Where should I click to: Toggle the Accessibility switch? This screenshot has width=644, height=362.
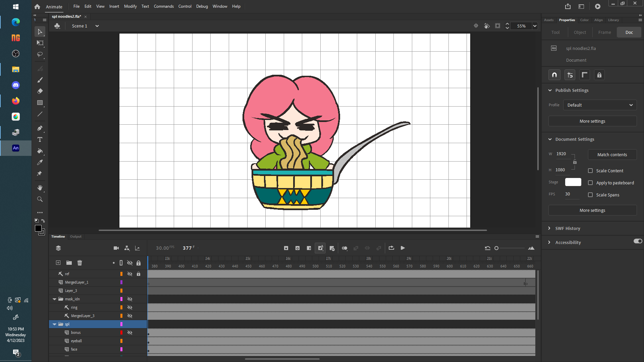click(x=638, y=241)
